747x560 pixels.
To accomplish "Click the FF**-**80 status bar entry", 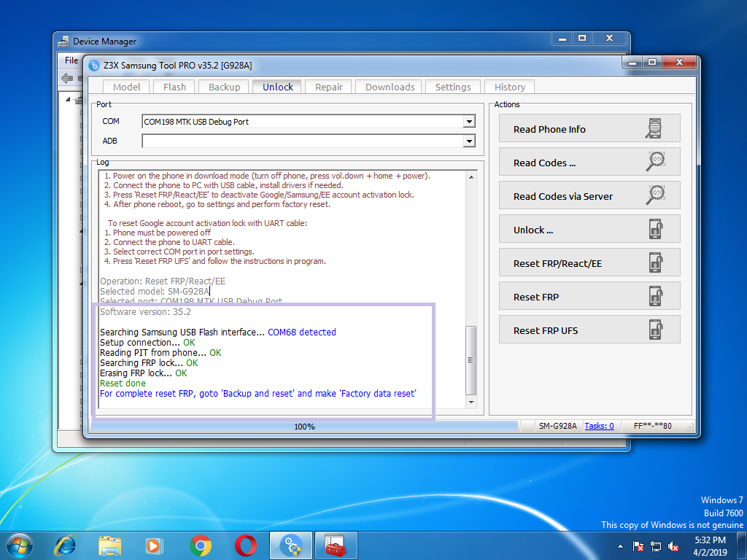I will 652,426.
